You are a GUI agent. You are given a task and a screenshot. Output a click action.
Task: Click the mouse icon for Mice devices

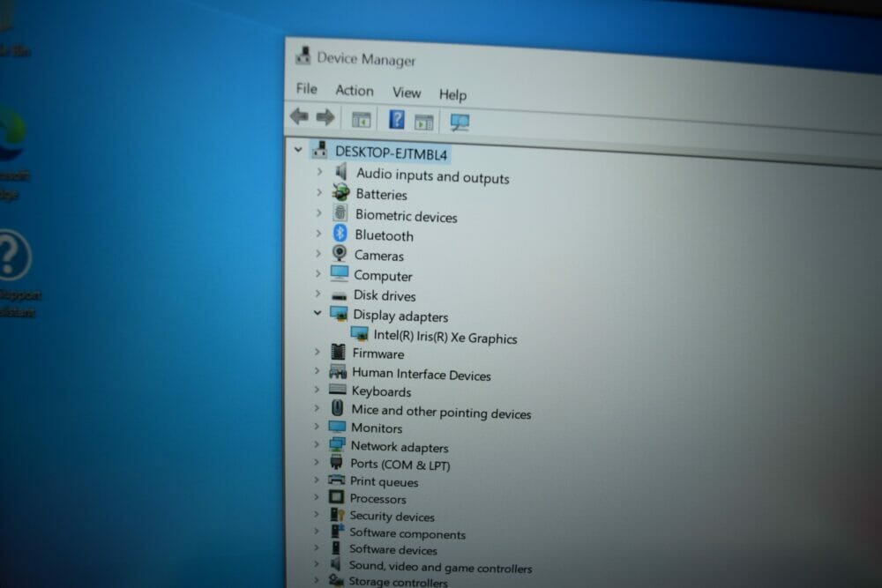pos(338,407)
